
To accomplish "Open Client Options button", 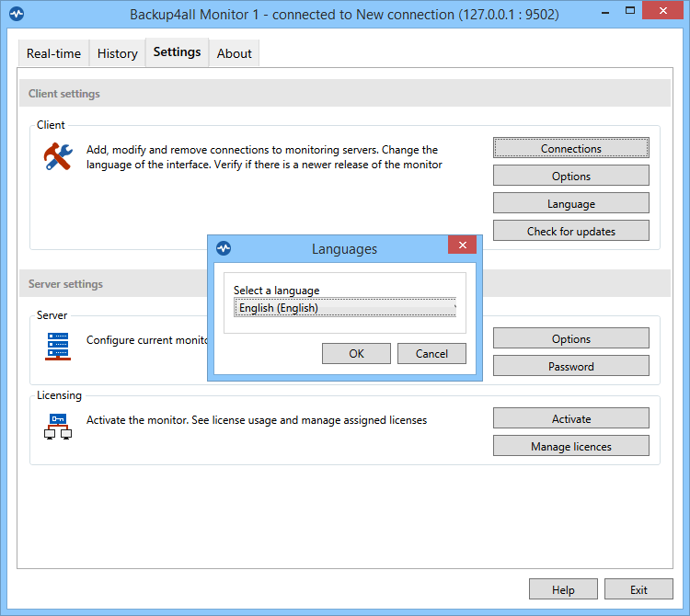I will point(570,176).
